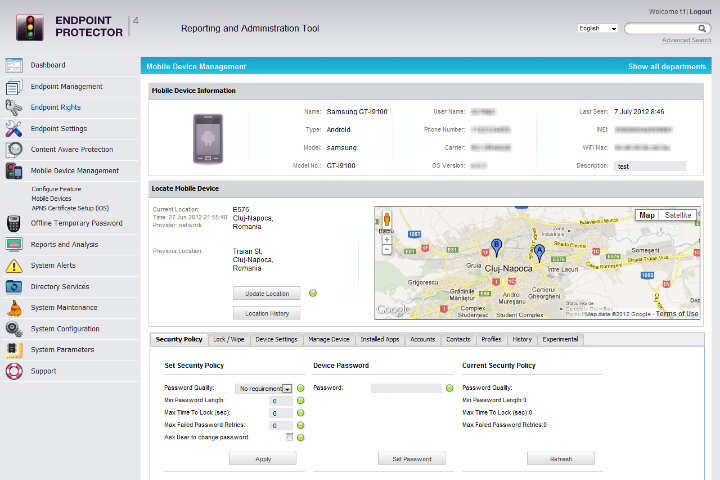Click the Endpoint Rights icon

[14, 107]
